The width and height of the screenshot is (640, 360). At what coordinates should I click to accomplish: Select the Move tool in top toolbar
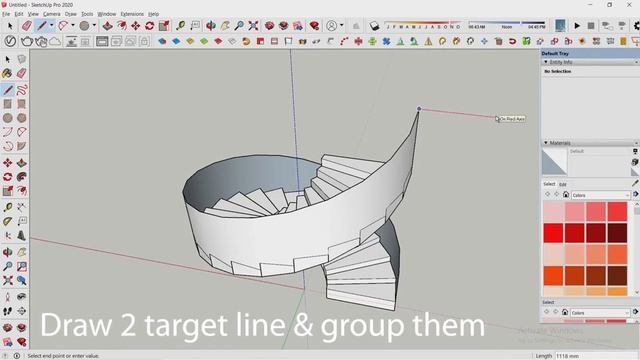tap(136, 26)
